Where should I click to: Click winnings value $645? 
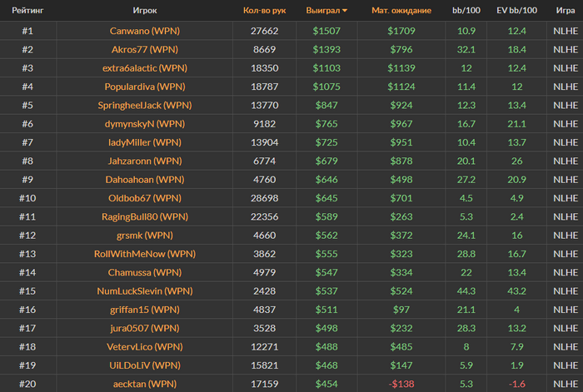pyautogui.click(x=326, y=198)
